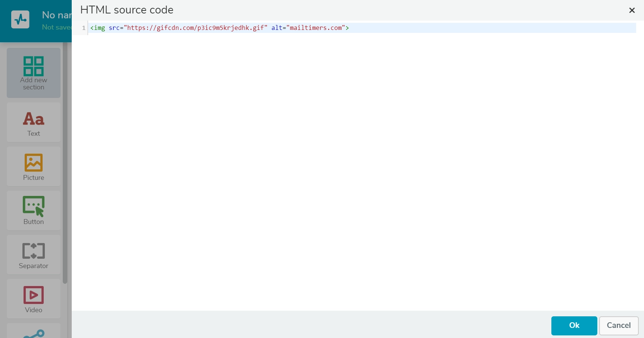Click the pulse logo in the teal header

[20, 19]
